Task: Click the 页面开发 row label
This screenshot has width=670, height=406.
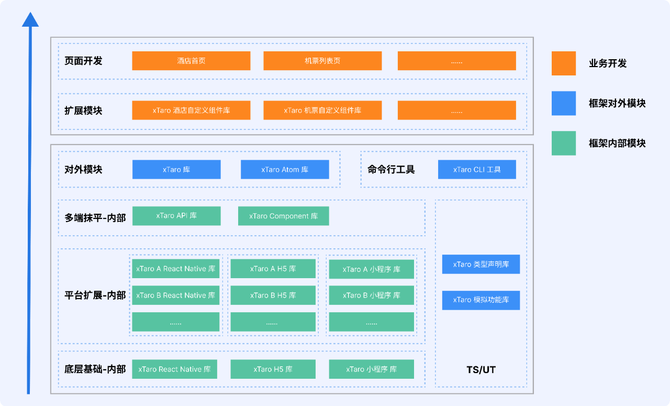Action: tap(84, 61)
